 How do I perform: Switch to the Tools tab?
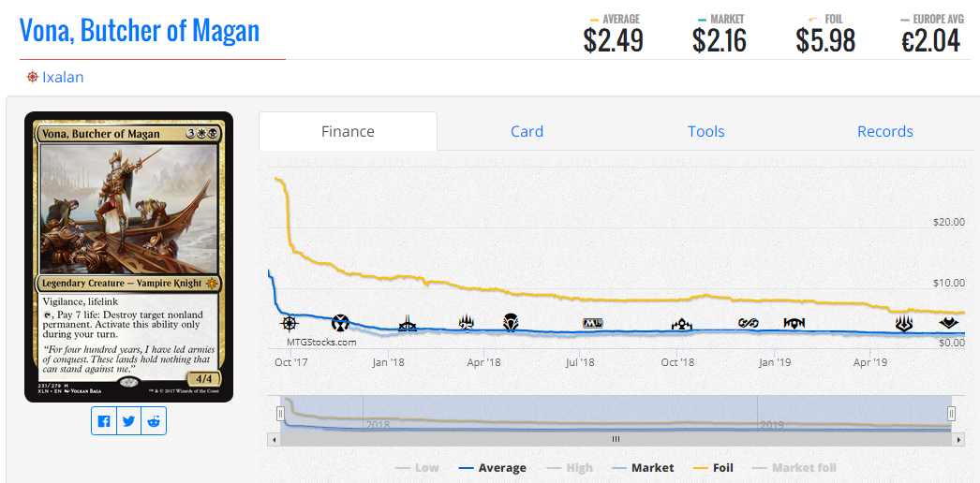click(706, 132)
